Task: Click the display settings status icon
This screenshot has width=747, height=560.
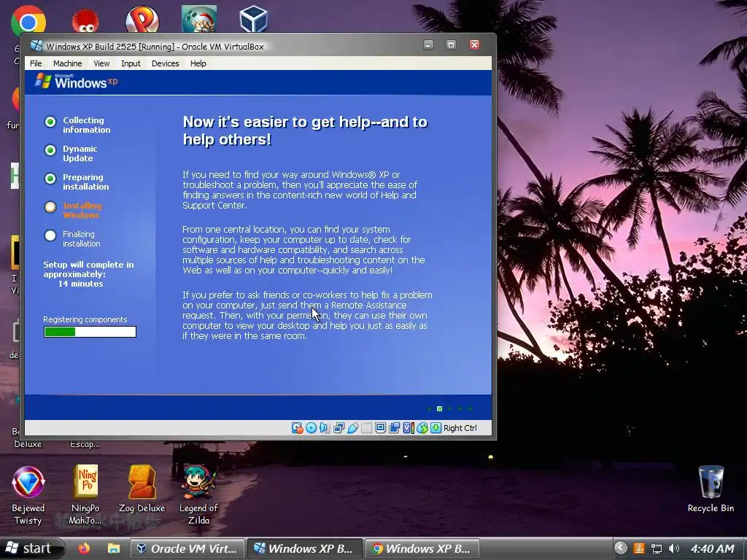Action: (380, 427)
